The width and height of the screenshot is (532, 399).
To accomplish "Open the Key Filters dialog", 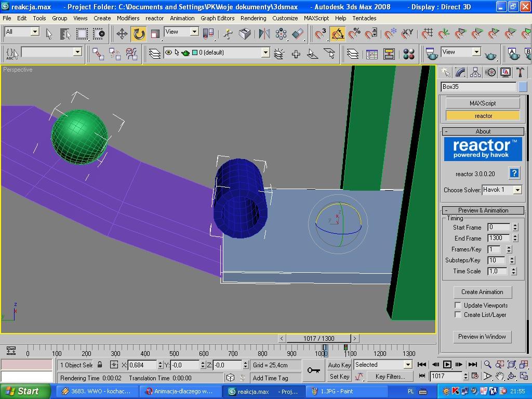I will [390, 376].
